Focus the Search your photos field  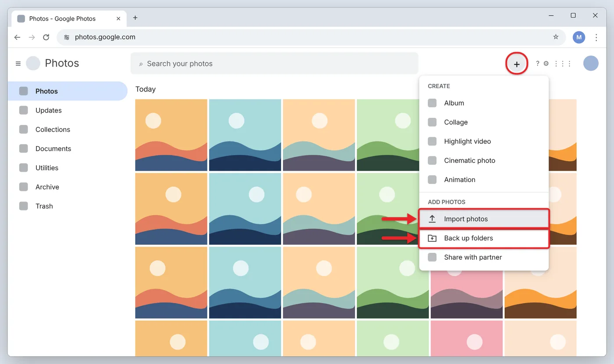[x=275, y=64]
